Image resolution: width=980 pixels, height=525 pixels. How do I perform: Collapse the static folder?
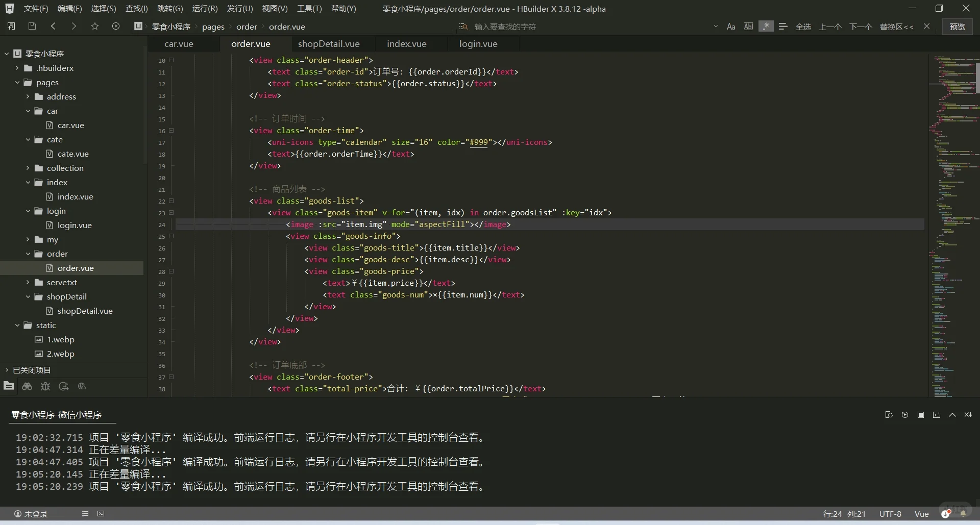[17, 325]
